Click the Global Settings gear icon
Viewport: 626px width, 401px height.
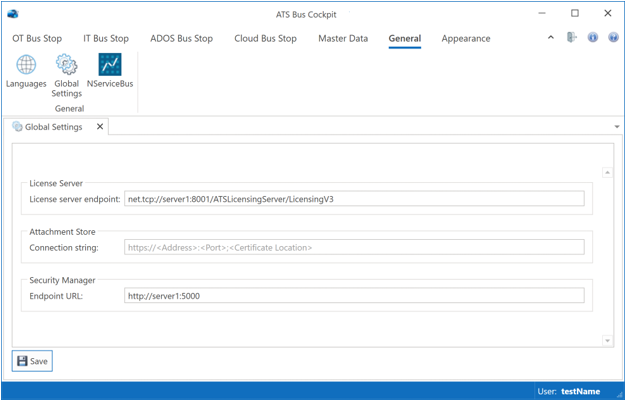click(x=67, y=66)
